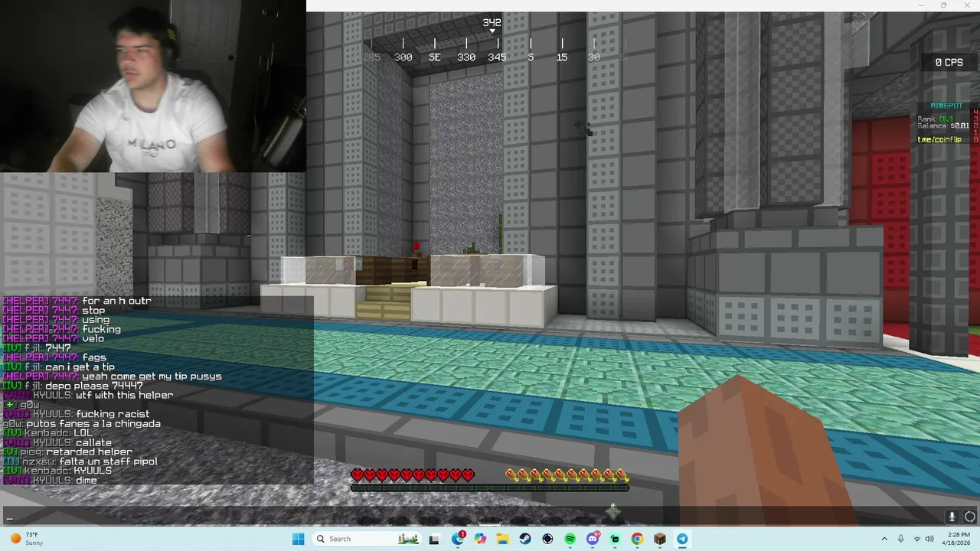
Task: Click KYUULS's 'dime' chat message
Action: point(87,480)
